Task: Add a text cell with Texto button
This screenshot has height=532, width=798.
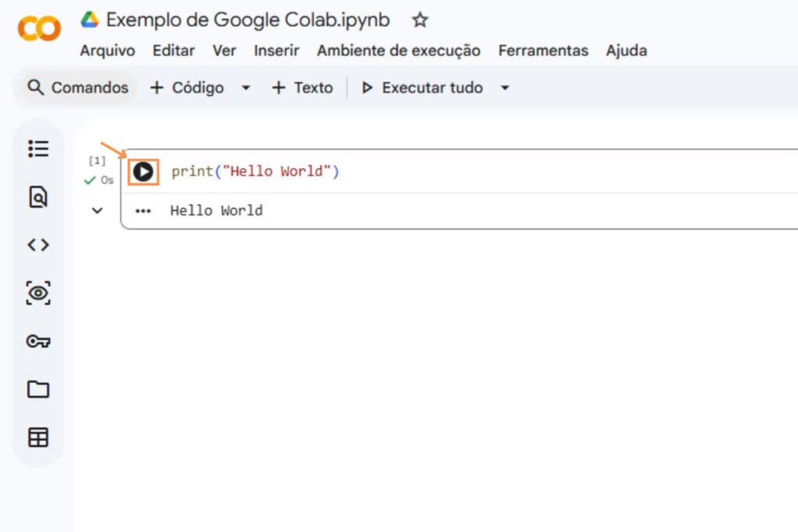Action: (x=302, y=88)
